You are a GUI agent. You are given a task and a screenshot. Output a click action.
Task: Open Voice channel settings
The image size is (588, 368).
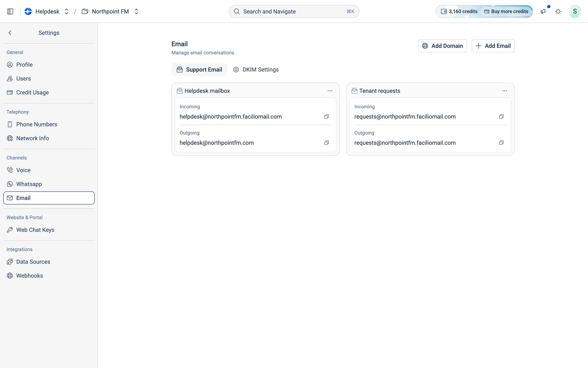pyautogui.click(x=49, y=170)
